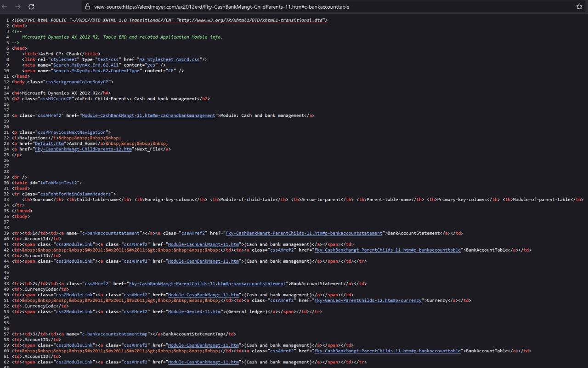Follow the #p-bankaccounttable link on line 42
Image resolution: width=588 pixels, height=368 pixels.
[x=388, y=250]
